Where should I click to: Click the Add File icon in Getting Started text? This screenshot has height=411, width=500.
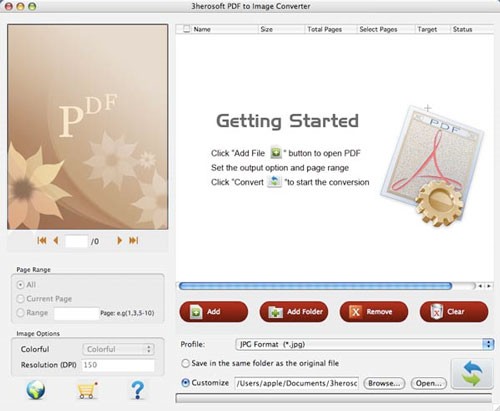click(276, 153)
